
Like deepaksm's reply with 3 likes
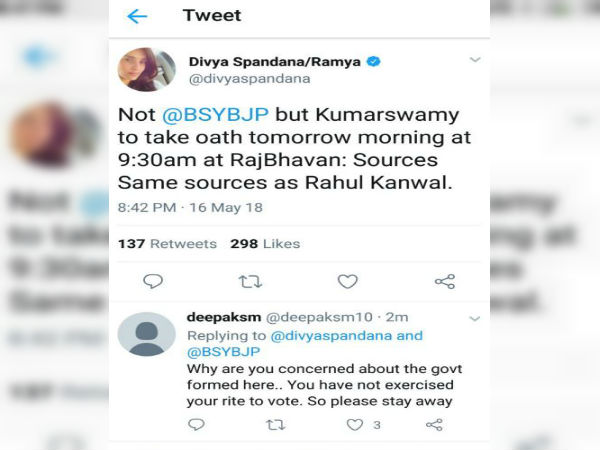pos(355,425)
